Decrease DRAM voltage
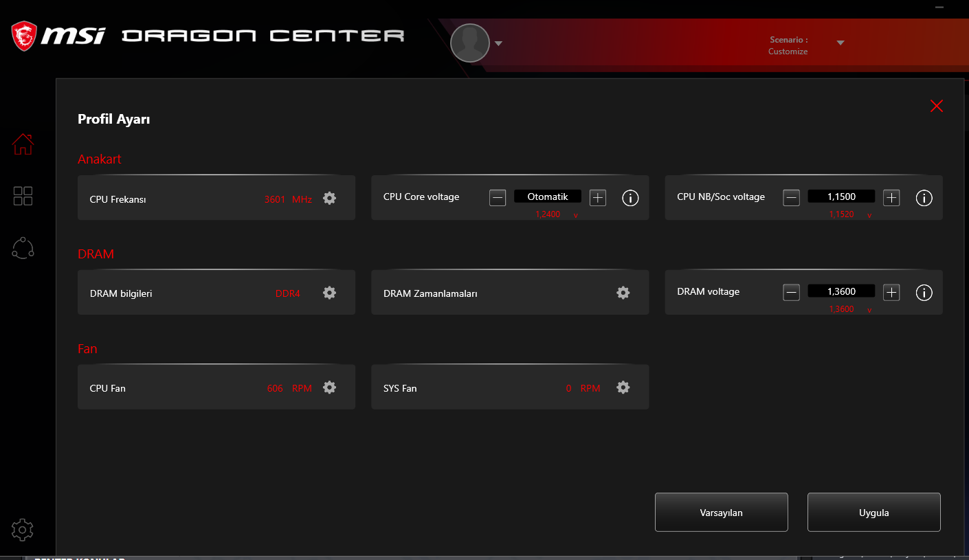Screen dimensions: 969x560 click(792, 293)
